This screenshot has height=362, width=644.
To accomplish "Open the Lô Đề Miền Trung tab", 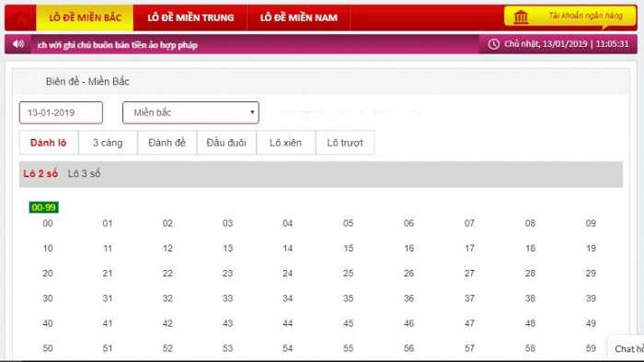I will (190, 18).
